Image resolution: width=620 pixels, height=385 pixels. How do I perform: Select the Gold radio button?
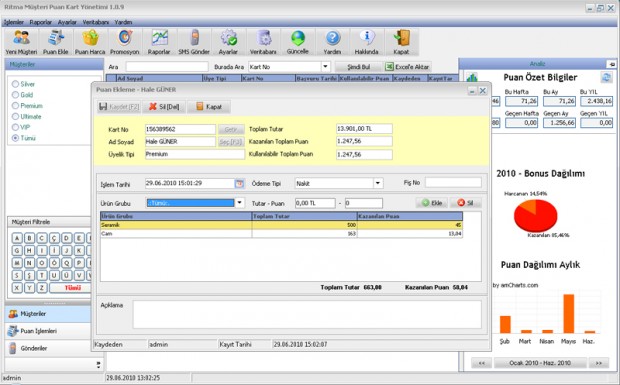[15, 95]
